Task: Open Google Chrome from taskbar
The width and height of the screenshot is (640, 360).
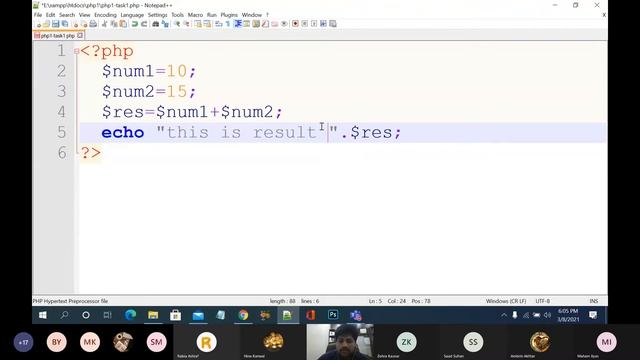Action: click(243, 315)
